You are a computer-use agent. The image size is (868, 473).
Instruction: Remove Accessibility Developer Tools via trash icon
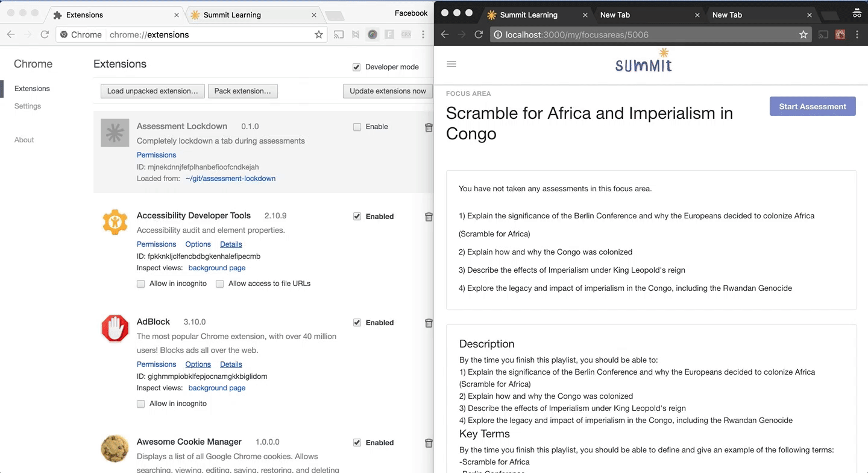429,217
